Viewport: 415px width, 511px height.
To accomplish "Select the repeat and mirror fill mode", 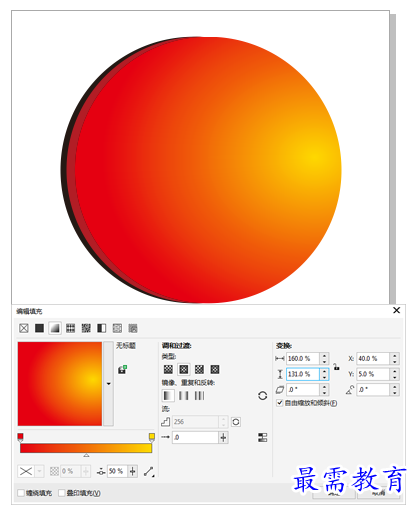I will click(x=184, y=396).
